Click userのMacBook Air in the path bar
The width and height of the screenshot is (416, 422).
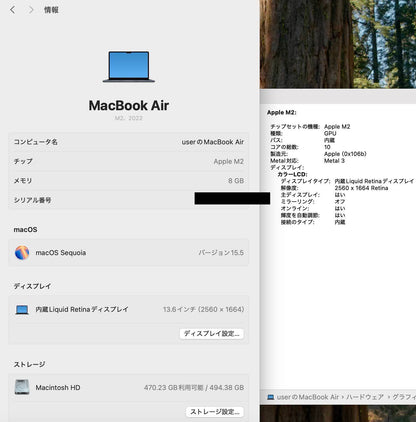[308, 397]
